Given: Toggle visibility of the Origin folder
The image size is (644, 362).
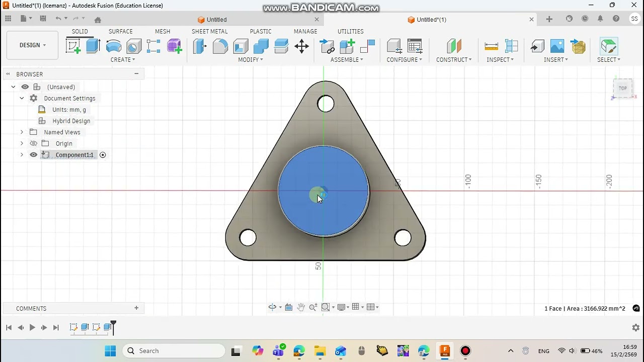Looking at the screenshot, I should 34,143.
